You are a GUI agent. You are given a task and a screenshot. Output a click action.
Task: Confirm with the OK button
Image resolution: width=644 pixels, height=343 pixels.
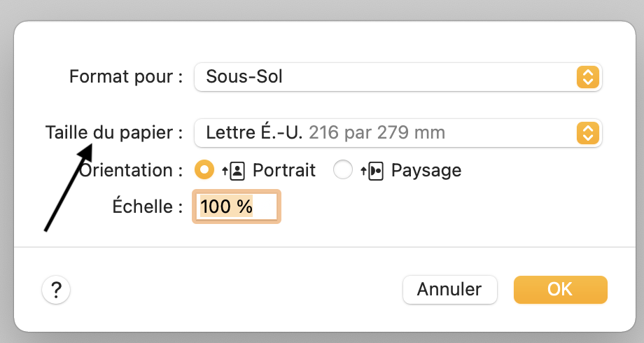560,290
